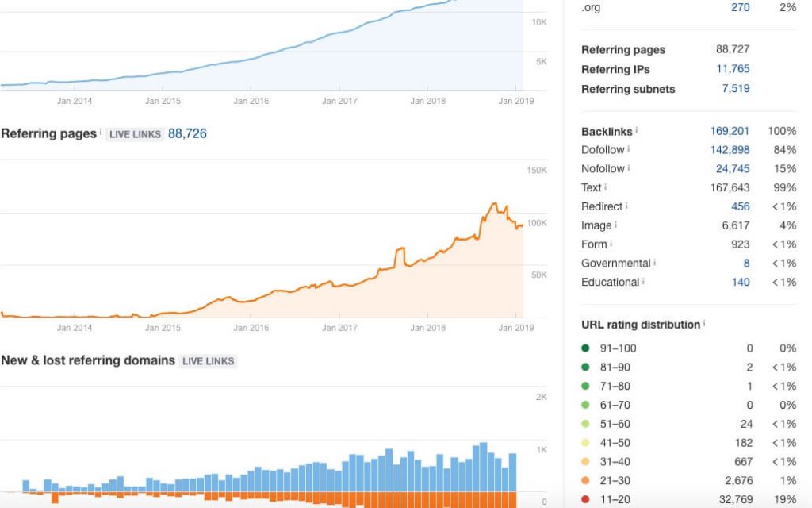812x508 pixels.
Task: Click the URL rating distribution heading
Action: [x=641, y=325]
